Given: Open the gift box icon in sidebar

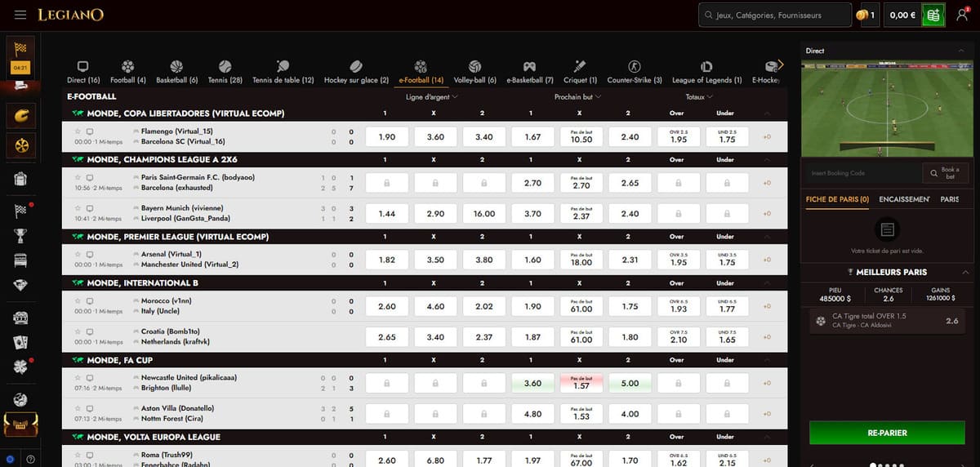Looking at the screenshot, I should 20,179.
